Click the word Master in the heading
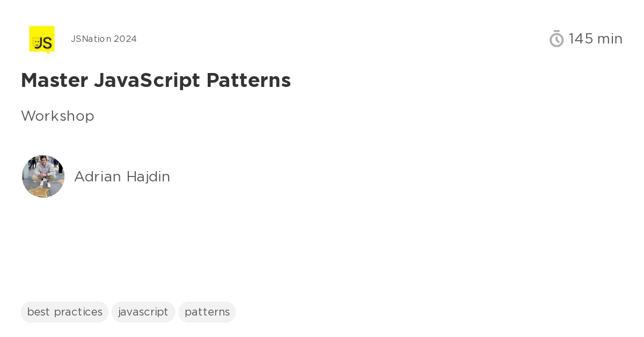Screen dimensions: 644x337 click(x=54, y=80)
